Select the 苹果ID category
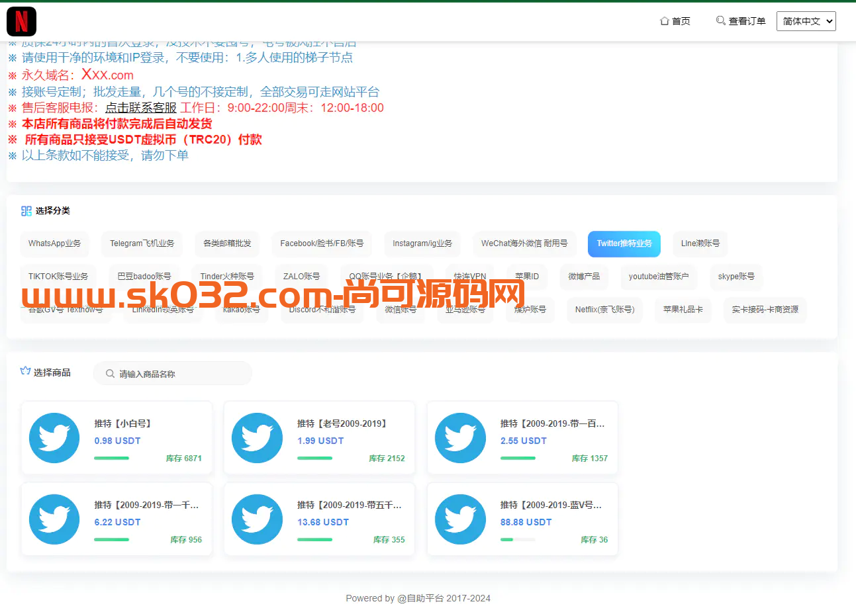This screenshot has width=856, height=616. tap(527, 277)
